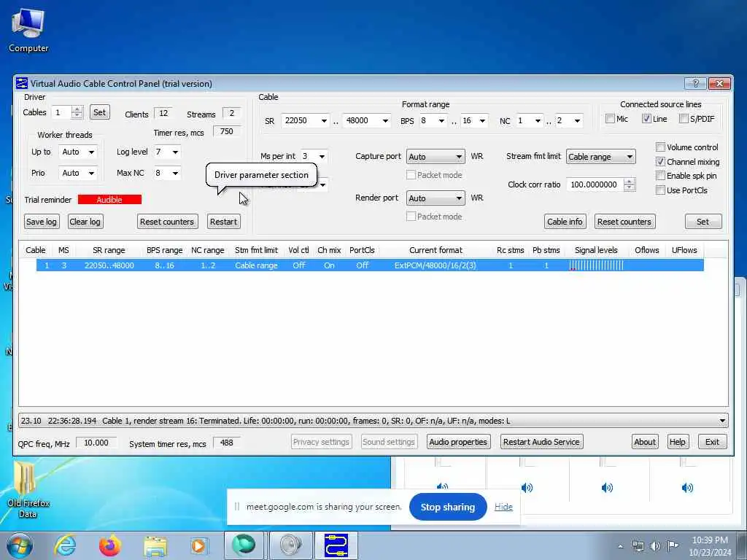747x560 pixels.
Task: Launch Firefox from the taskbar
Action: pos(109,545)
